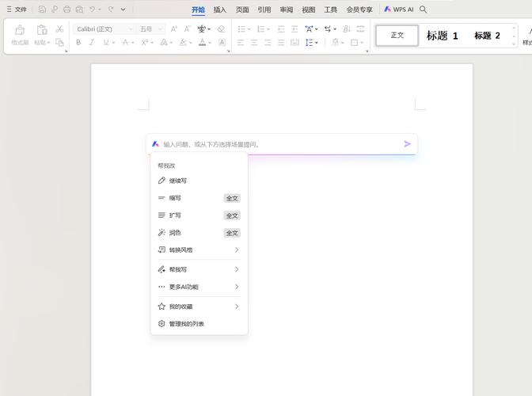The image size is (532, 396).
Task: Click the send arrow icon
Action: point(407,144)
